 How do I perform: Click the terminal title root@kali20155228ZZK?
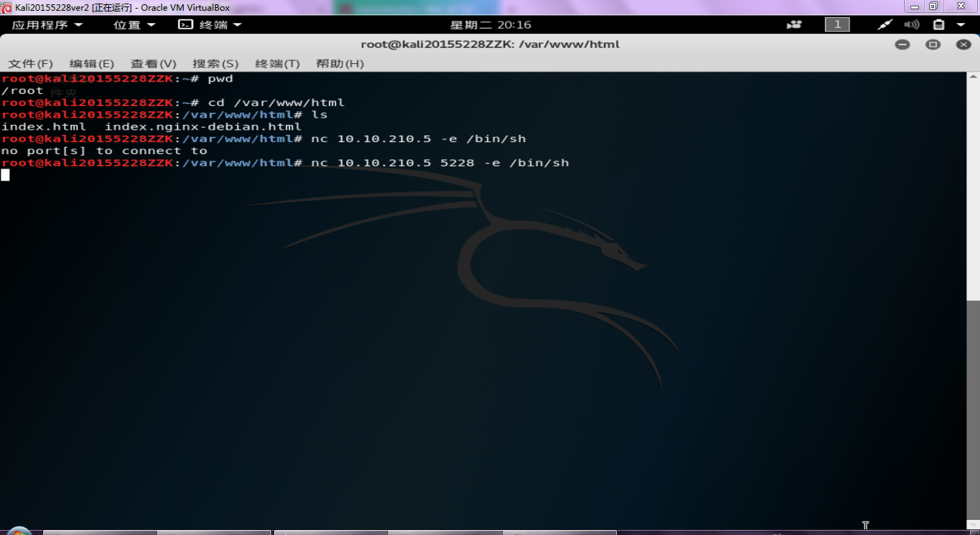pos(490,44)
